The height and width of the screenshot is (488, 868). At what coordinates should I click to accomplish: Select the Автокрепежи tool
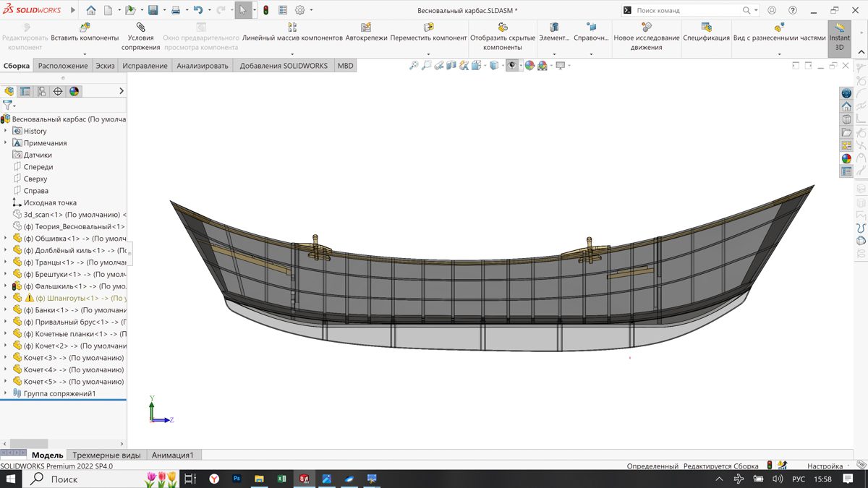pyautogui.click(x=366, y=27)
